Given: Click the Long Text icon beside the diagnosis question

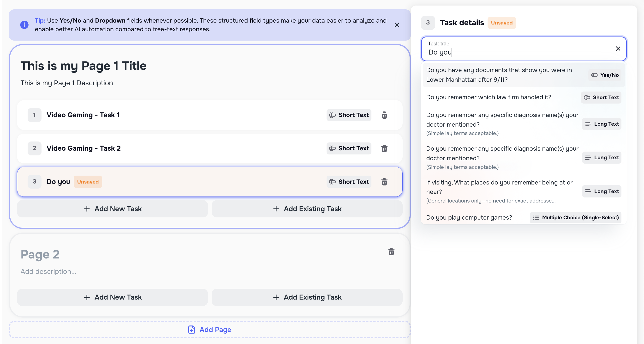Looking at the screenshot, I should 588,124.
